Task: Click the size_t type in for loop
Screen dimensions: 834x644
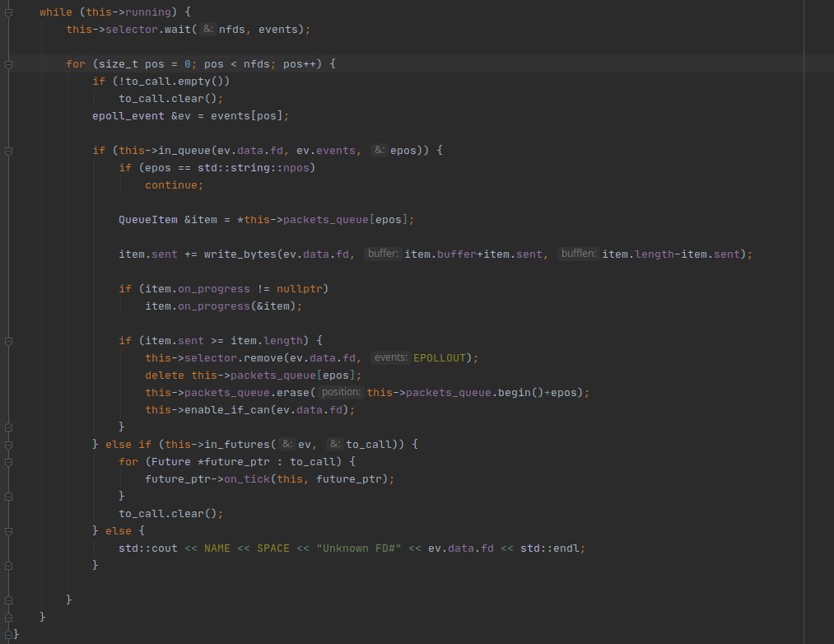Action: point(118,64)
